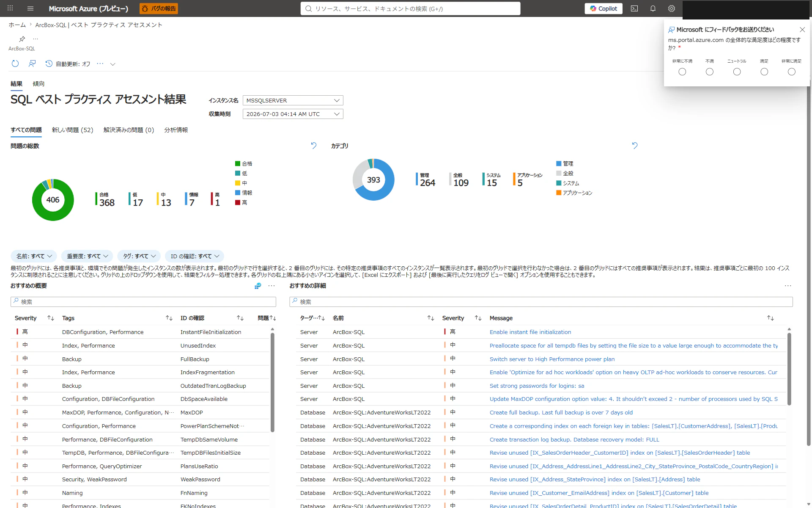Image resolution: width=812 pixels, height=508 pixels.
Task: Open the hamburger navigation menu
Action: 30,8
